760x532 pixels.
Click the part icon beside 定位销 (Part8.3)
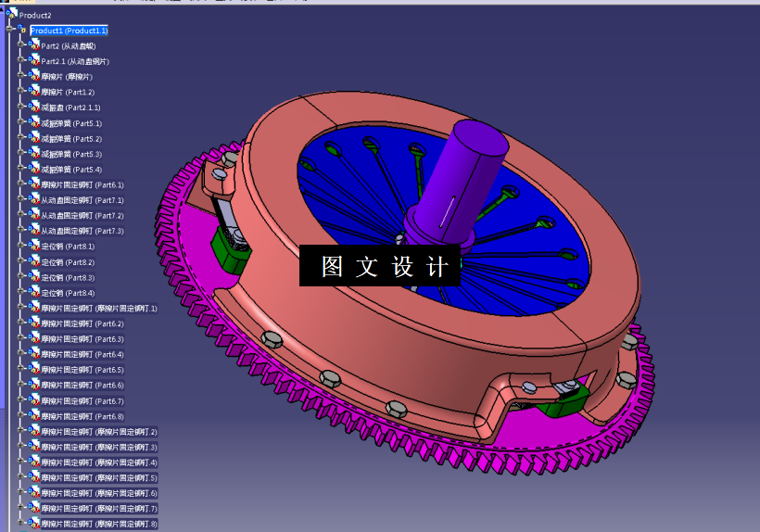(x=34, y=277)
